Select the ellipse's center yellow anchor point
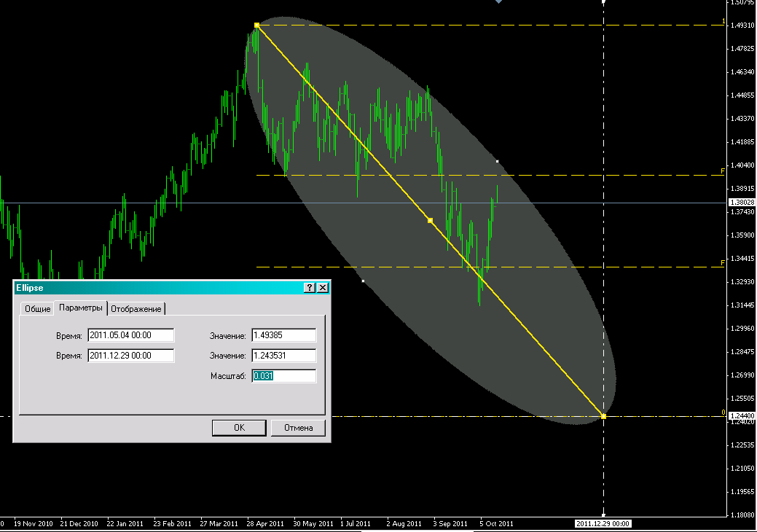This screenshot has height=532, width=757. [430, 220]
